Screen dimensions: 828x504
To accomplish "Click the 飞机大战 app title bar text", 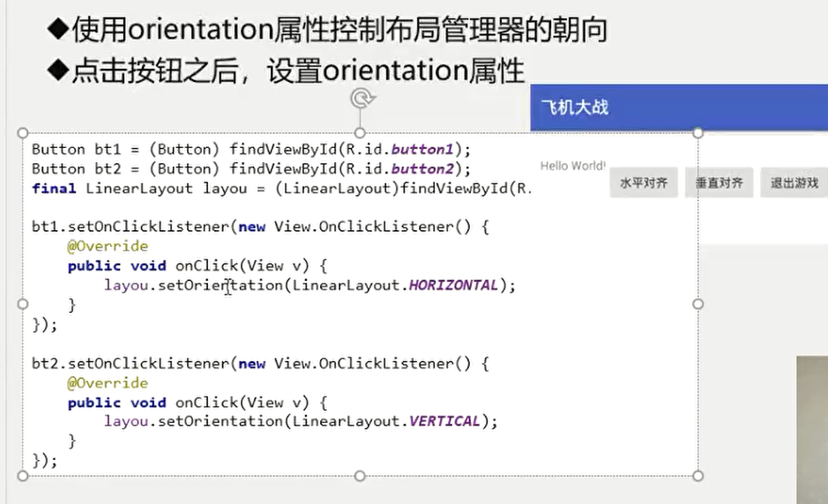I will pos(575,107).
